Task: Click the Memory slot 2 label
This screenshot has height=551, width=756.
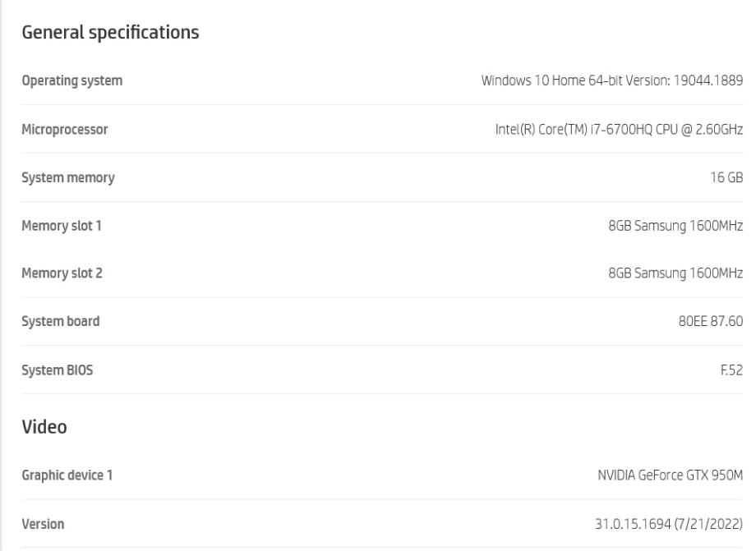Action: (x=62, y=273)
